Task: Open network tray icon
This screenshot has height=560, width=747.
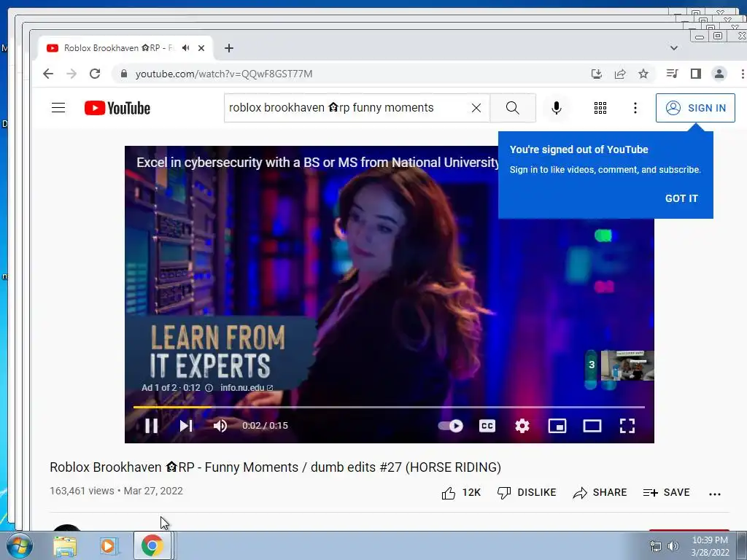Action: pos(656,546)
